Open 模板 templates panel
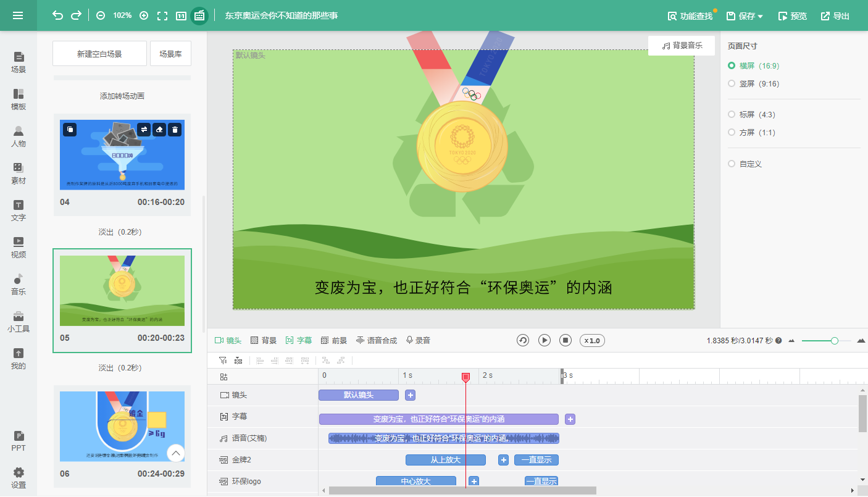This screenshot has height=497, width=868. click(19, 99)
